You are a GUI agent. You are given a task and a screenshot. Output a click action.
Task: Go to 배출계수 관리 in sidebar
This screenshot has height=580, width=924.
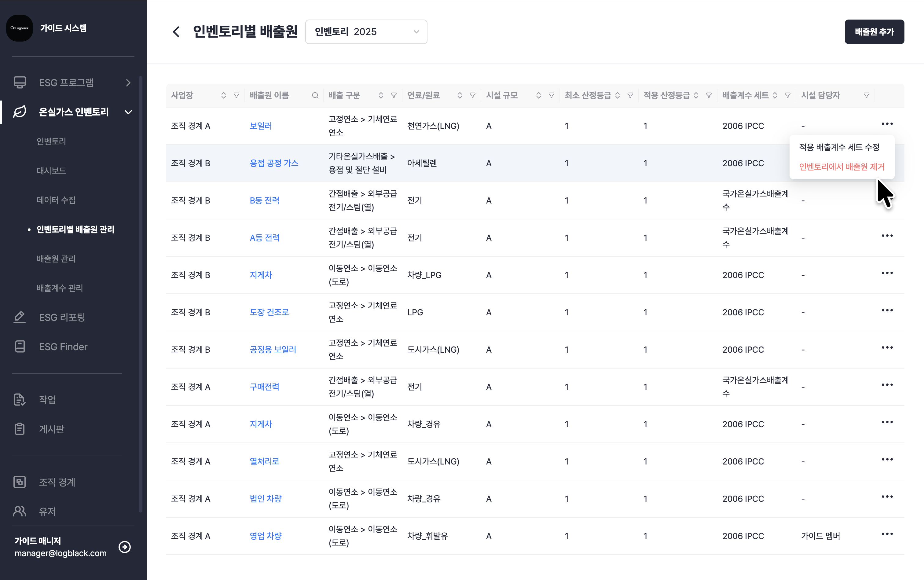60,288
